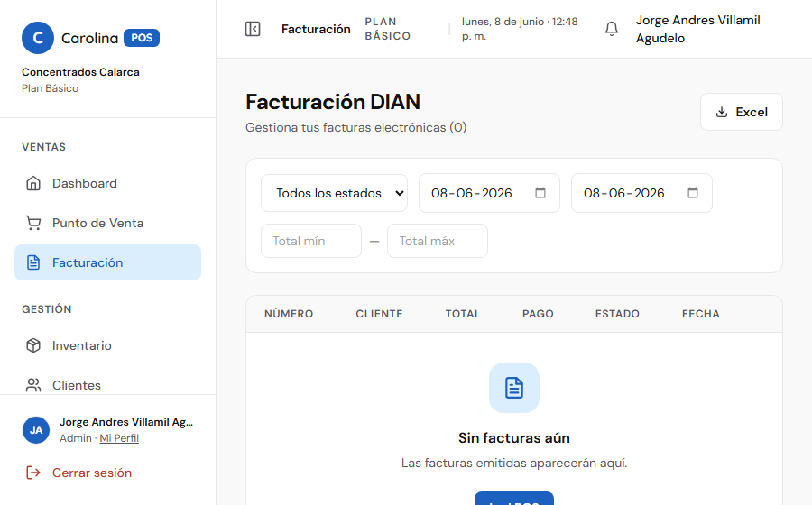Collapse the sidebar with the panel toggle icon
The image size is (812, 505).
coord(253,29)
